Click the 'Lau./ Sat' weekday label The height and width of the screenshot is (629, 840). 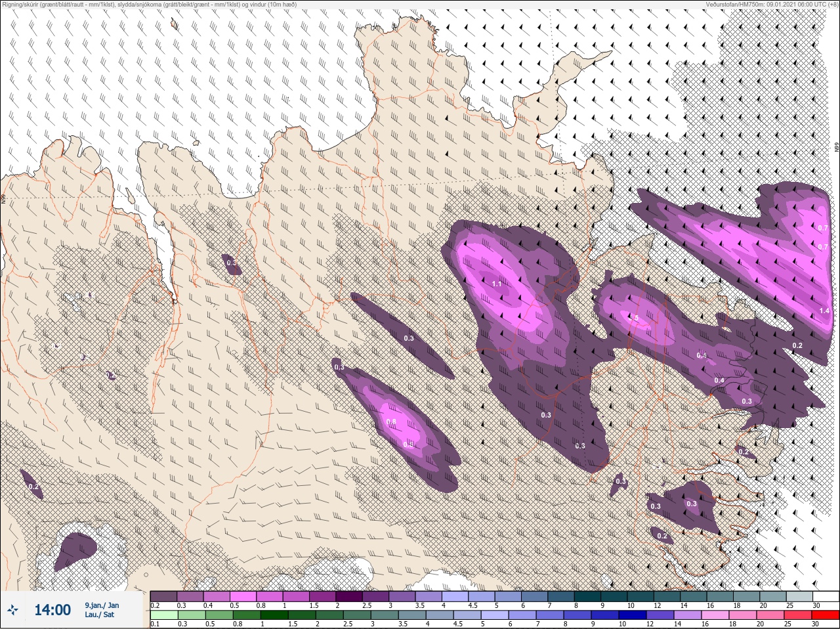point(99,615)
